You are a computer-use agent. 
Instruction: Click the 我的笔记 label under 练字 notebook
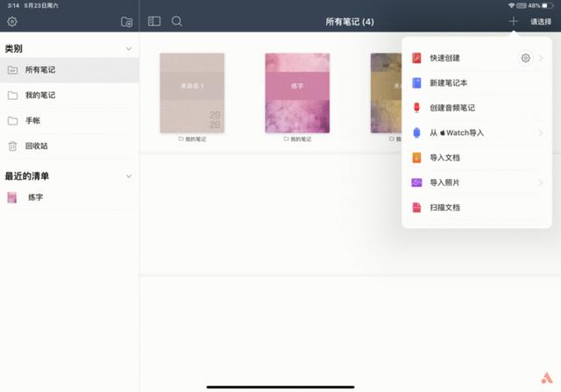tap(301, 139)
